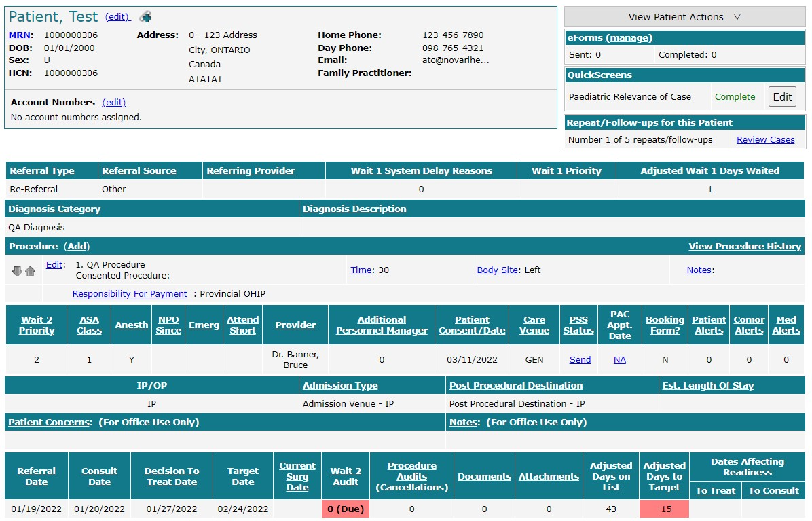Open the Referral Date header
This screenshot has height=521, width=812.
pos(36,476)
